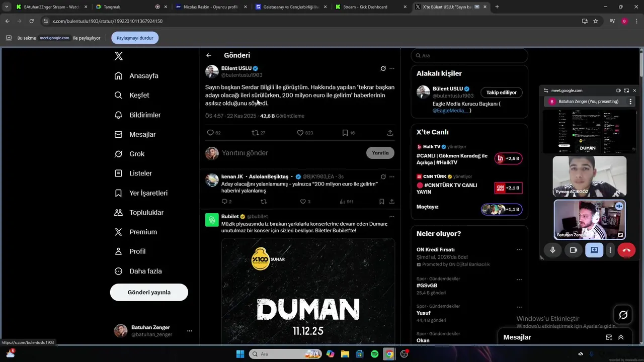Open CNN TÜRK TV canlı yayın

(x=469, y=185)
